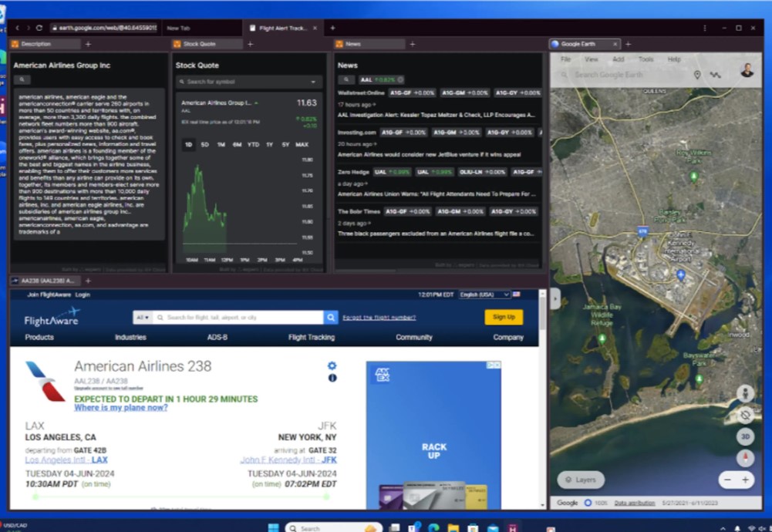772x532 pixels.
Task: Open FlightAware ADS-B menu
Action: [217, 337]
